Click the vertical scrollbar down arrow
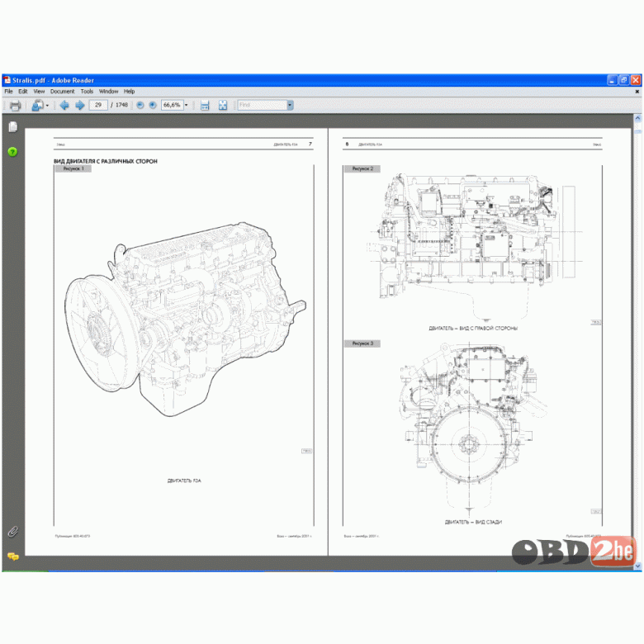The image size is (644, 644). [x=637, y=566]
